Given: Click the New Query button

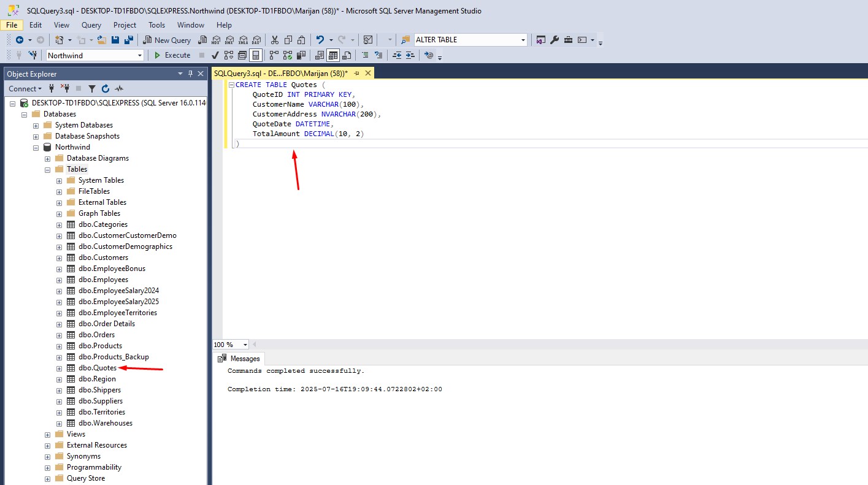Looking at the screenshot, I should click(167, 40).
